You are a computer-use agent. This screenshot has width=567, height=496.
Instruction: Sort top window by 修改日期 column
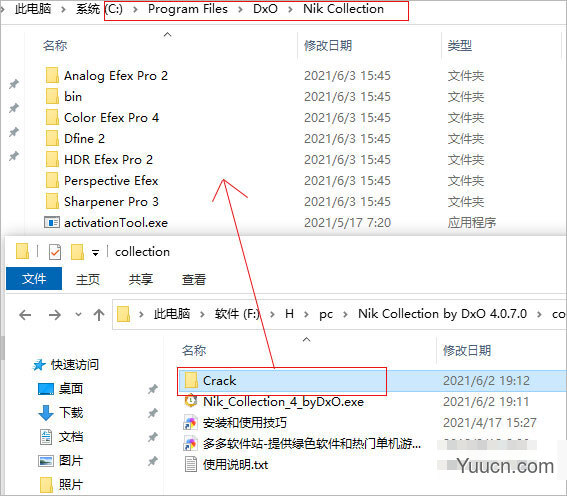[328, 46]
